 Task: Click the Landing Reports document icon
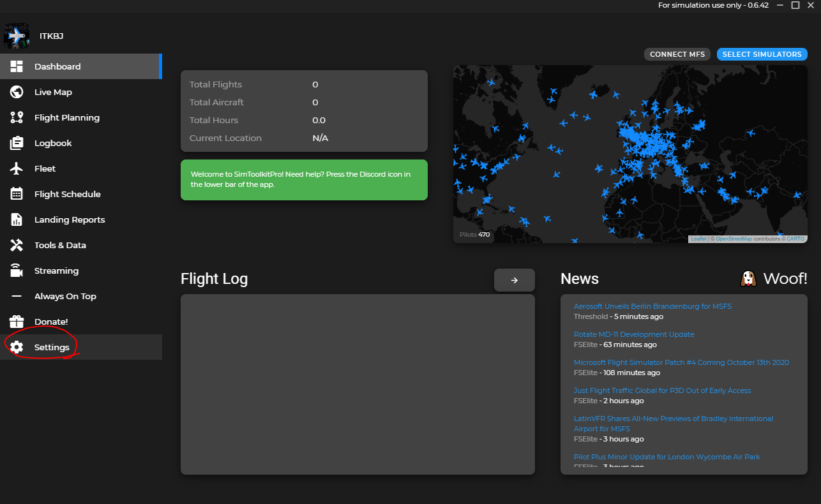(17, 219)
